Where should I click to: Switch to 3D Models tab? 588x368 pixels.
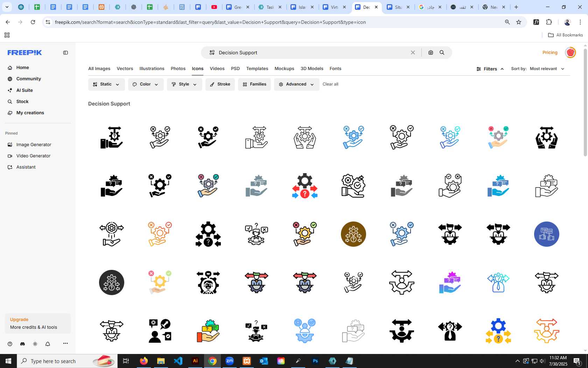click(x=312, y=69)
